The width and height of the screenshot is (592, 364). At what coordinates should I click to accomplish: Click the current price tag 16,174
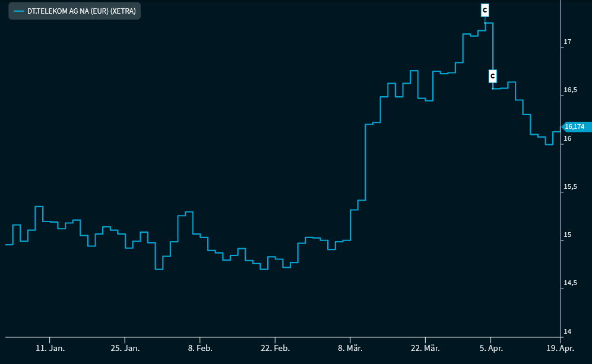pos(574,126)
